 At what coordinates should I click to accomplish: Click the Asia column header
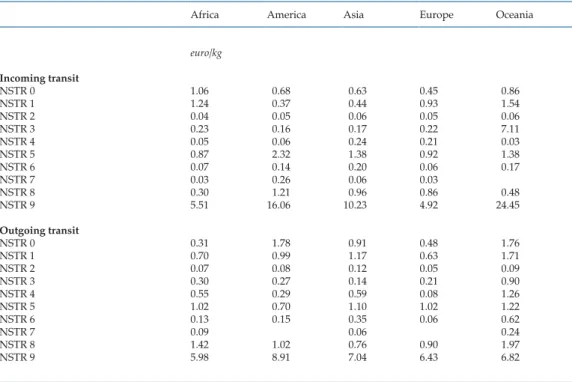[x=353, y=15]
